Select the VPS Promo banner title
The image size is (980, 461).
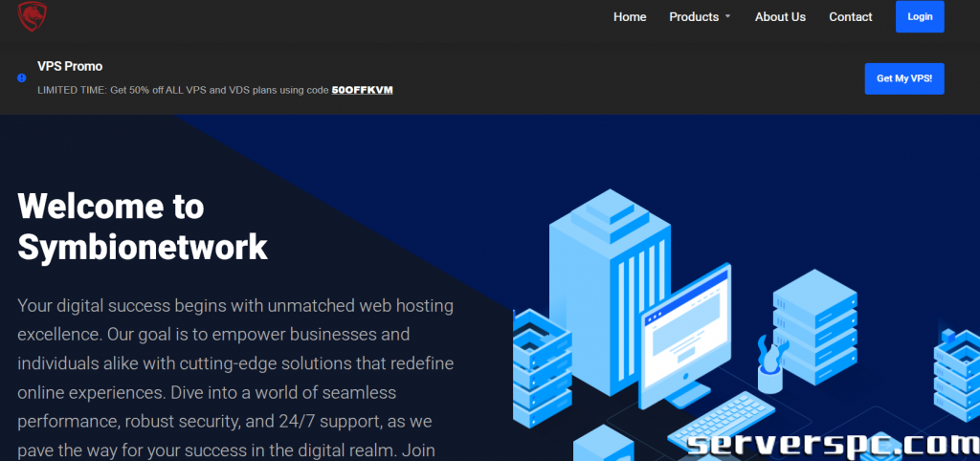[x=70, y=67]
